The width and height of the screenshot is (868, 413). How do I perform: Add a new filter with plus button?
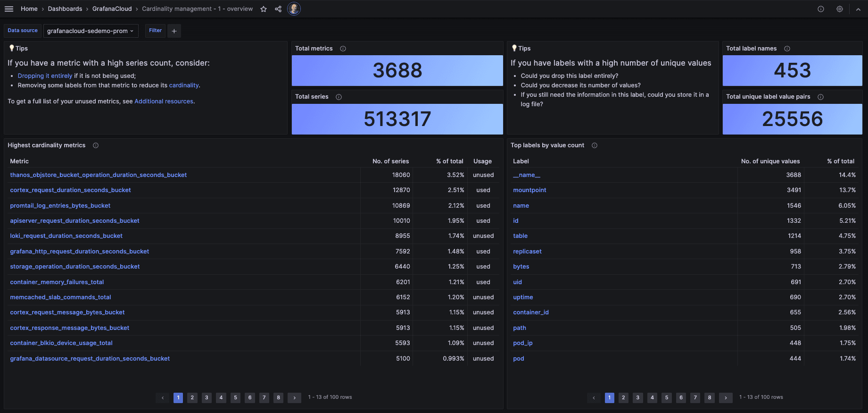[x=174, y=31]
